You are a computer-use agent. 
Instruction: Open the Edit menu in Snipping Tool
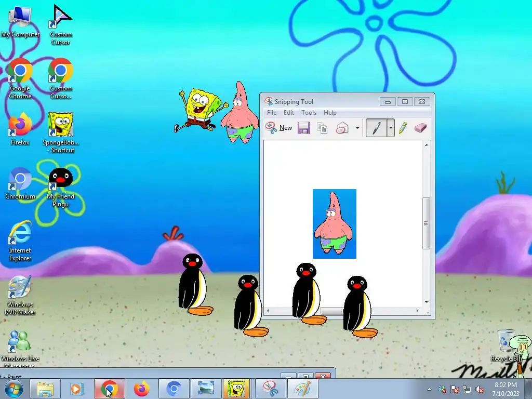[289, 113]
